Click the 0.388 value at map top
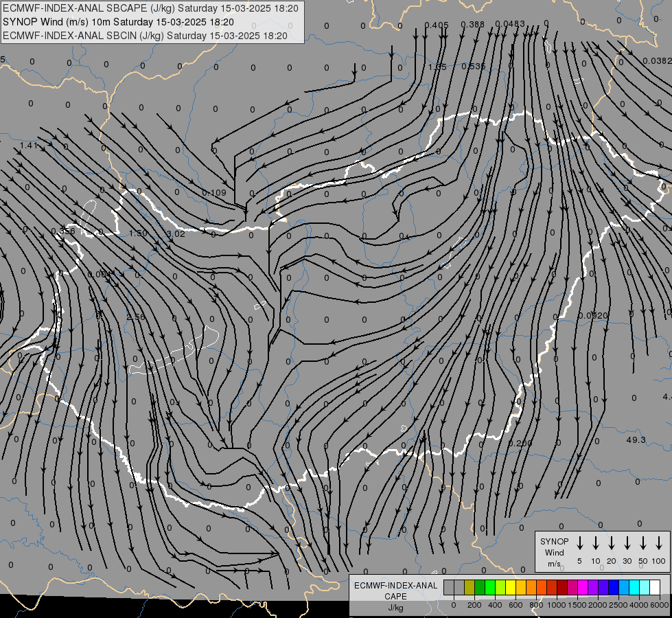This screenshot has height=618, width=672. (473, 25)
